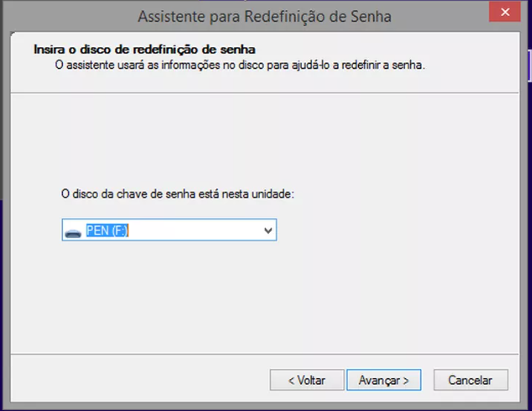Image resolution: width=532 pixels, height=411 pixels.
Task: Click the label O disco da chave de senha
Action: pyautogui.click(x=177, y=194)
